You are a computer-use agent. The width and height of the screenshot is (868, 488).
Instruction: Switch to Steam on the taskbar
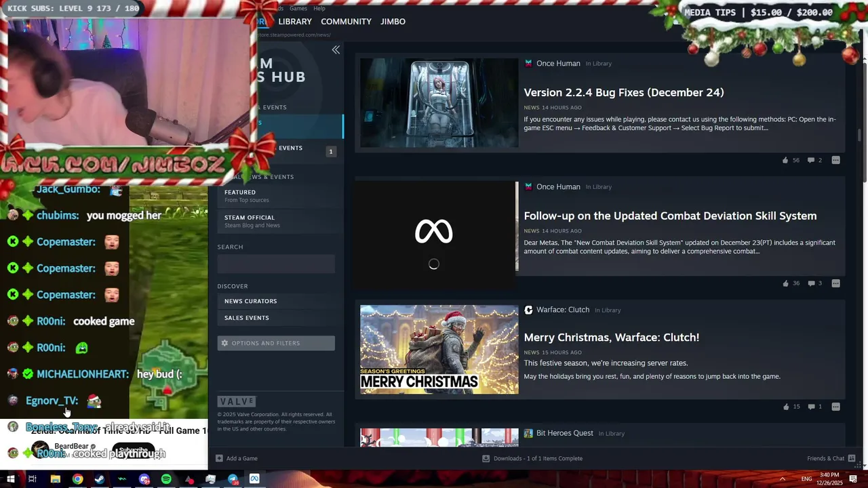point(100,479)
